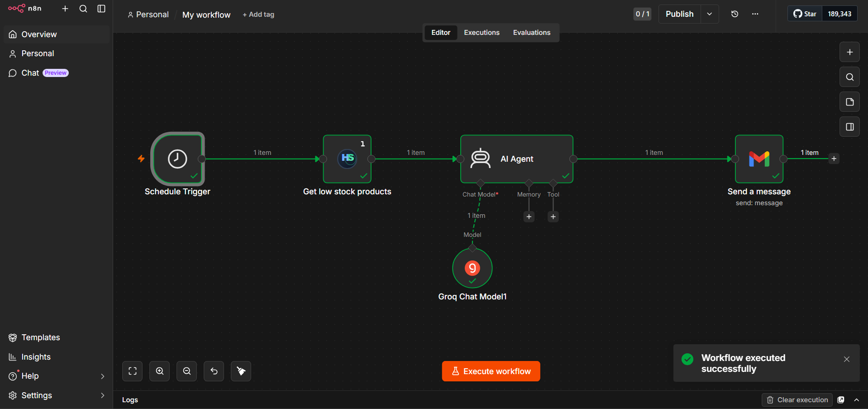Run the Execute workflow button
The height and width of the screenshot is (409, 868).
point(491,371)
